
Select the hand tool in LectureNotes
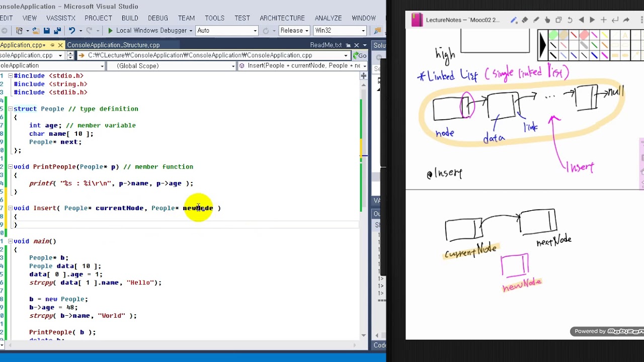[x=547, y=20]
